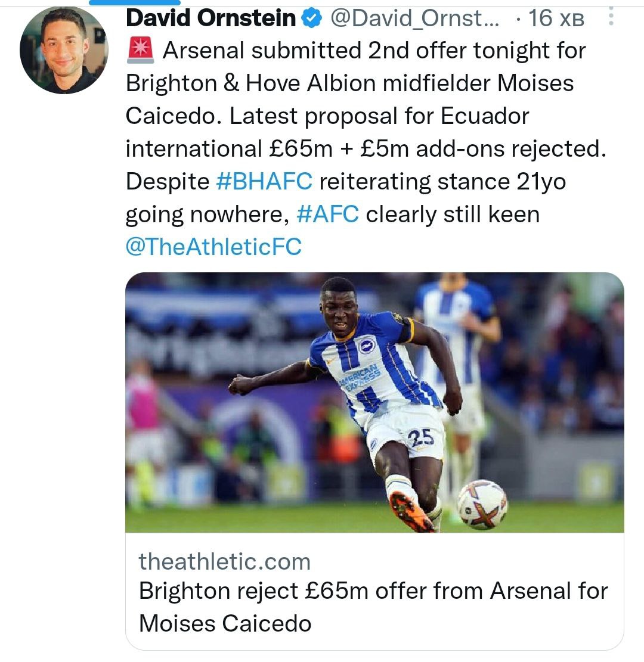Click the player's orange boot in the photo
This screenshot has height=662, width=644.
point(411,511)
